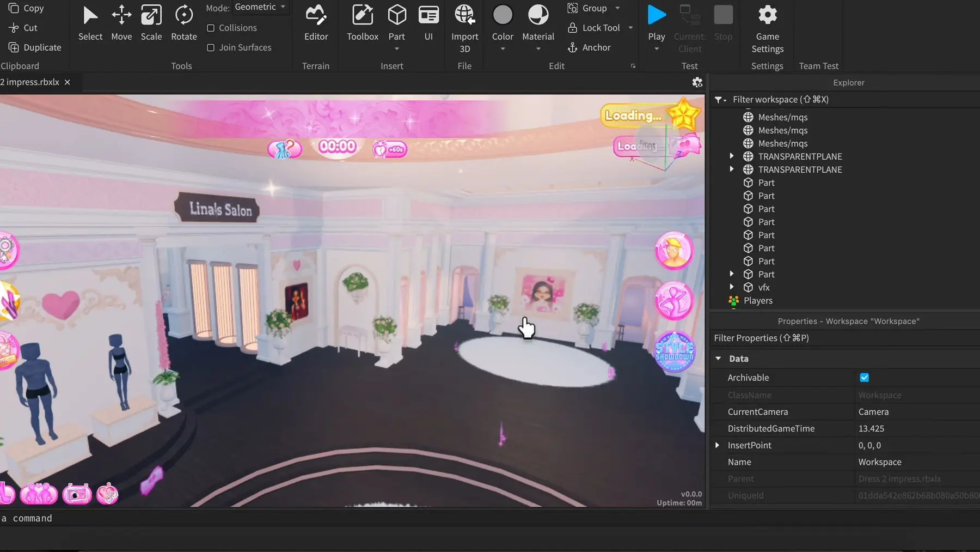
Task: Cut the selected object
Action: (23, 28)
